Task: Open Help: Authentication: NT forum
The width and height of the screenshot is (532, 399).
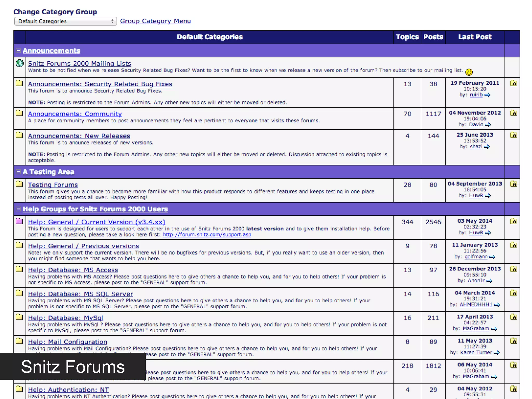Action: 68,390
